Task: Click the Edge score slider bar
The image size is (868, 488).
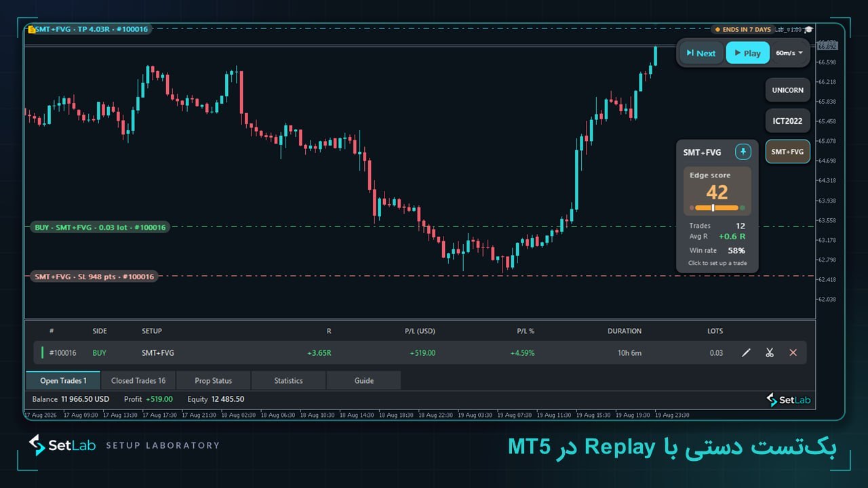Action: [717, 207]
